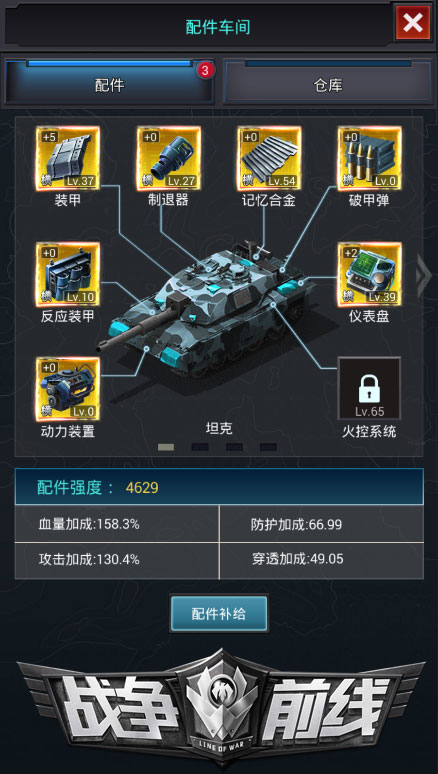Viewport: 438px width, 774px height.
Task: Select the 仪表盘 dashboard part icon
Action: 369,274
